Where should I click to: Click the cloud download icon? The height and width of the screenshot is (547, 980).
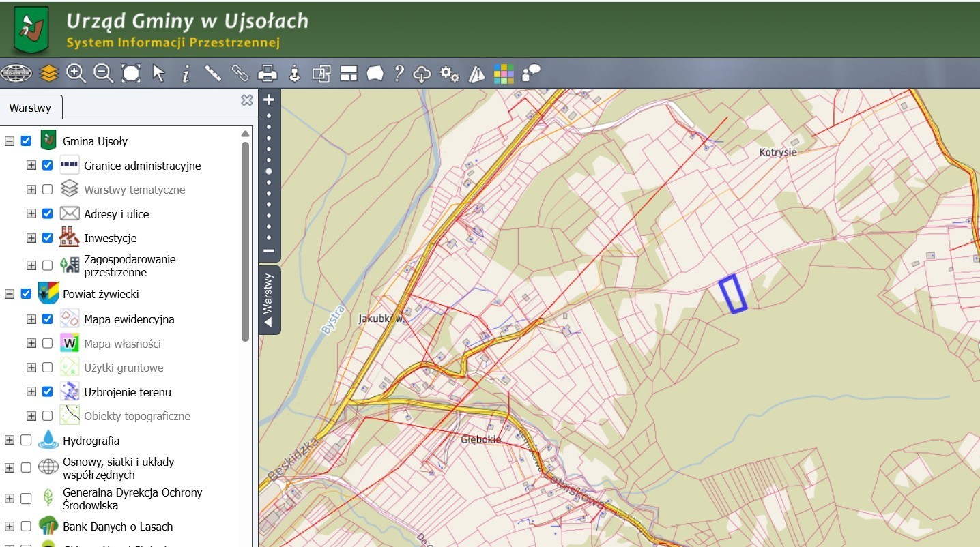[422, 74]
